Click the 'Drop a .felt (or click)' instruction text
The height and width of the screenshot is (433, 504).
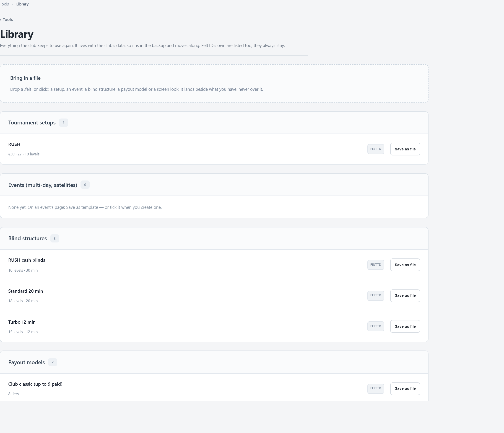tap(136, 89)
